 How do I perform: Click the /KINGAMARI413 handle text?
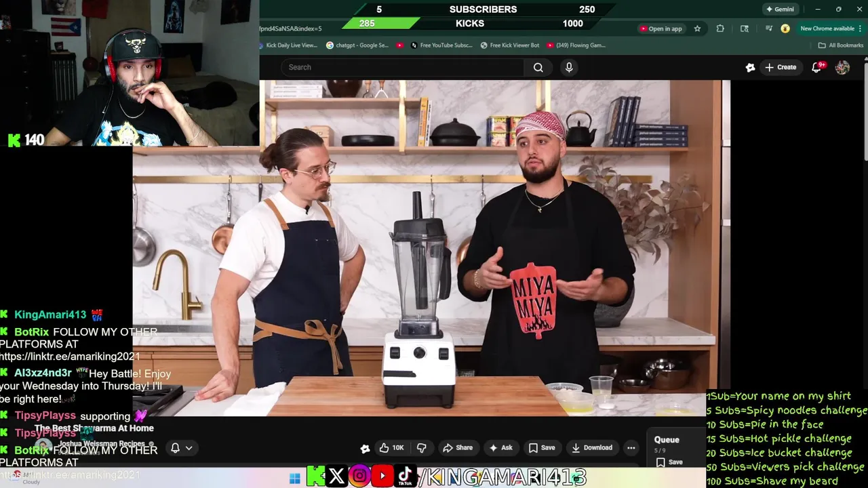502,476
